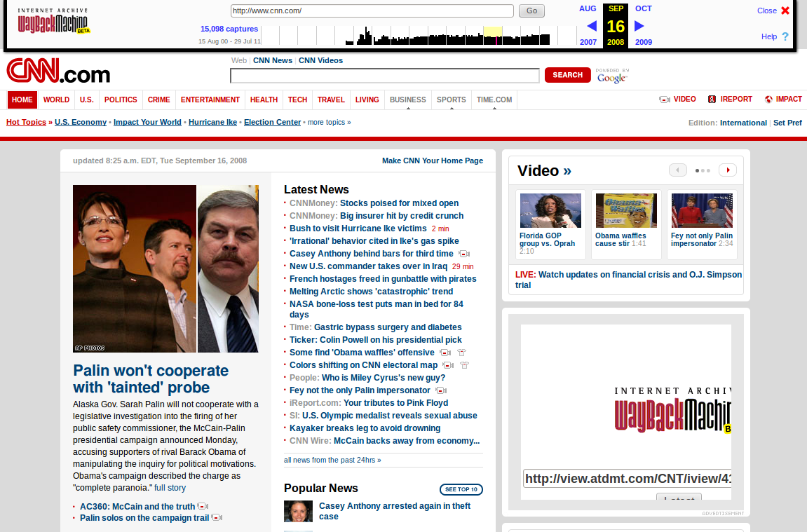807x532 pixels.
Task: Open Make CNN Your Home Page link
Action: click(x=433, y=161)
